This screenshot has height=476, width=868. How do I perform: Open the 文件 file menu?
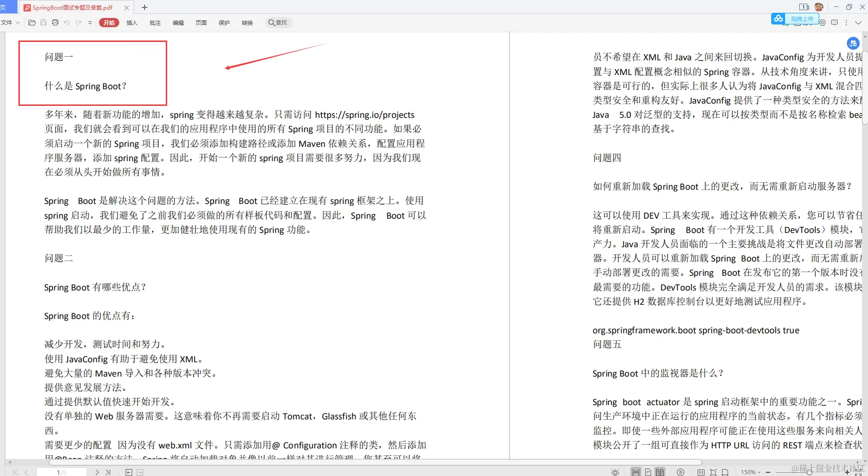point(10,23)
